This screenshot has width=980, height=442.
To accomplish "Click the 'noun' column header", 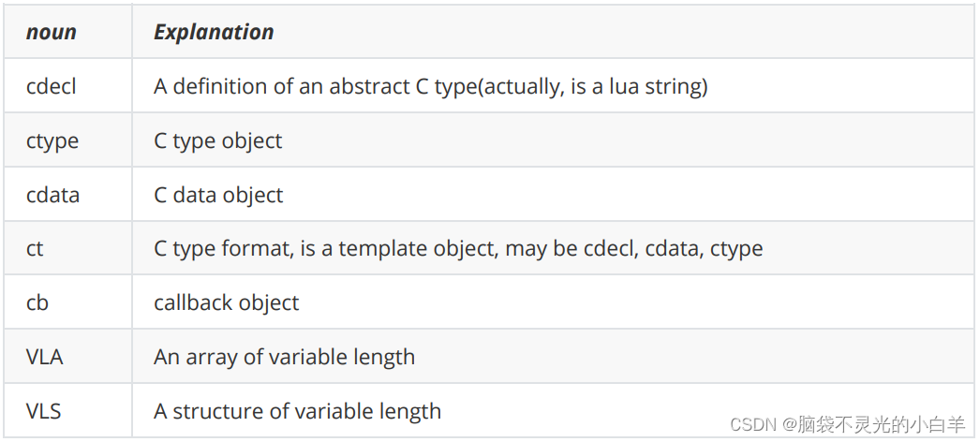I will coord(52,32).
